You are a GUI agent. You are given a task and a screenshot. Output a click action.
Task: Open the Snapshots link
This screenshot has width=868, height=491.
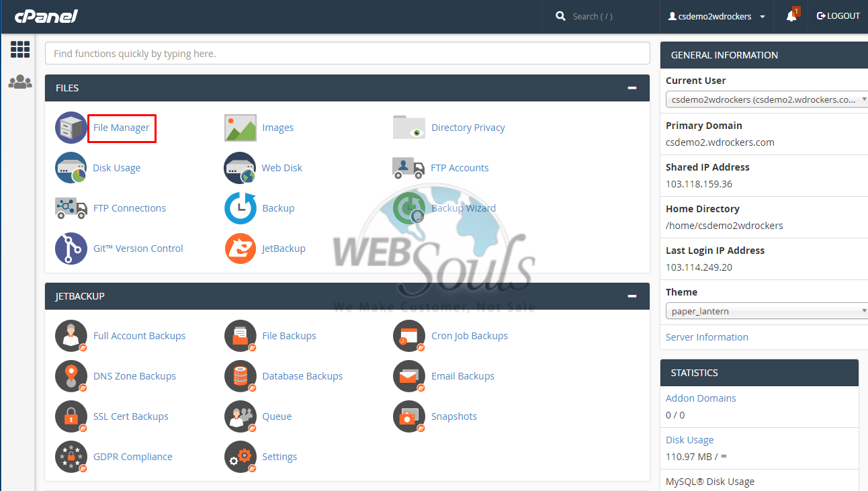pyautogui.click(x=454, y=416)
